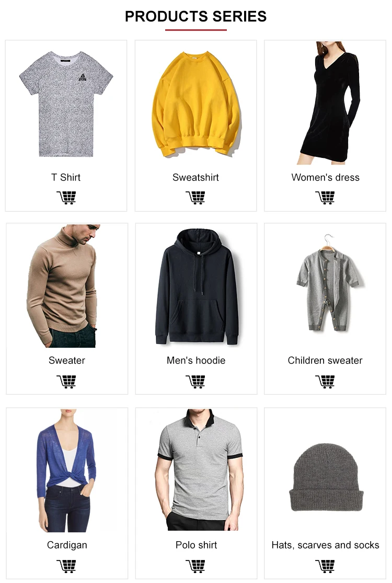Image resolution: width=392 pixels, height=583 pixels.
Task: Open the yellow Sweatshirt product image
Action: [196, 105]
